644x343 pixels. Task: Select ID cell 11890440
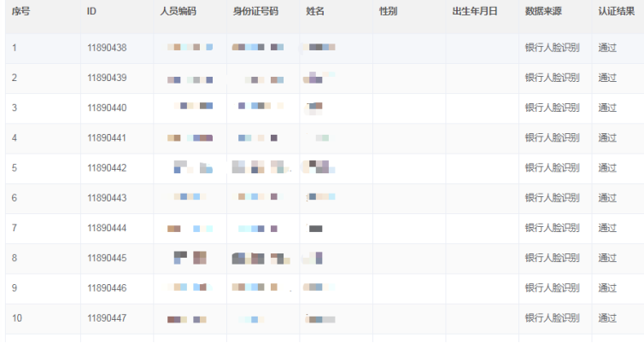[107, 108]
